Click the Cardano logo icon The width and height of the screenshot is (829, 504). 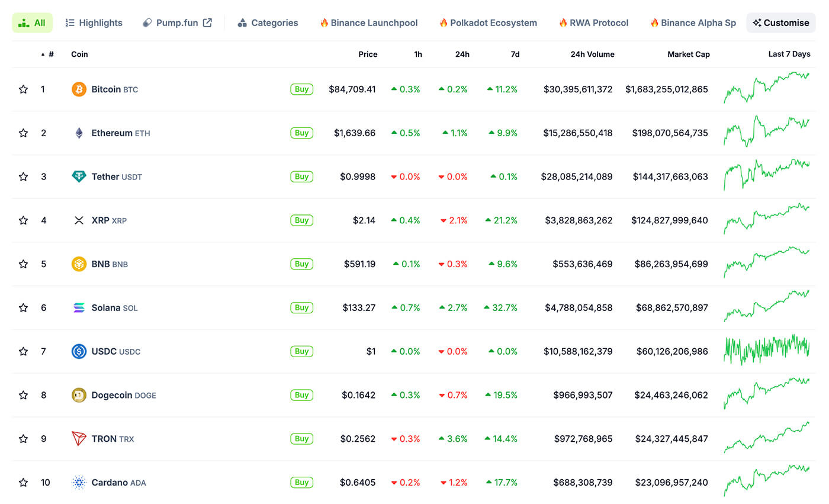tap(79, 483)
